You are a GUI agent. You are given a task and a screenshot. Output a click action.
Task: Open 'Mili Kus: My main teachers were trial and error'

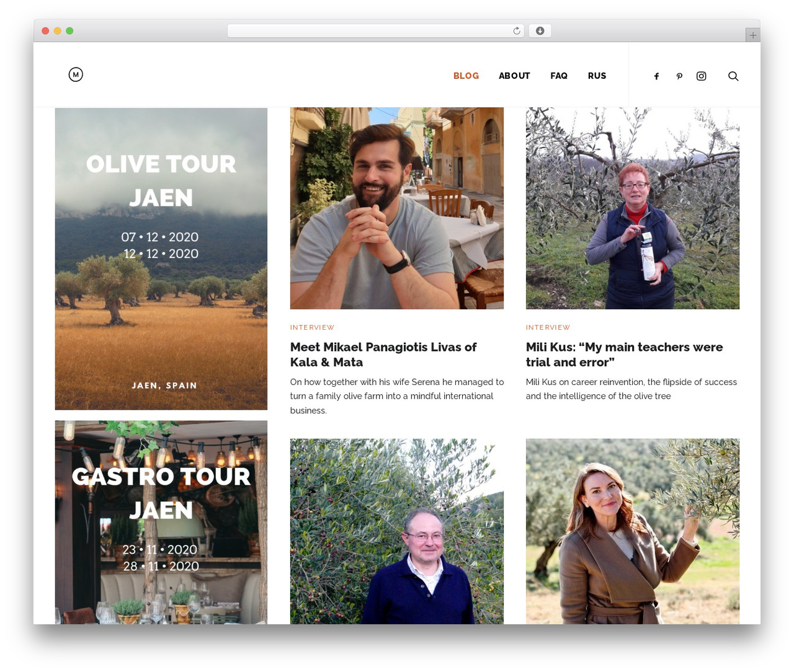pos(624,355)
